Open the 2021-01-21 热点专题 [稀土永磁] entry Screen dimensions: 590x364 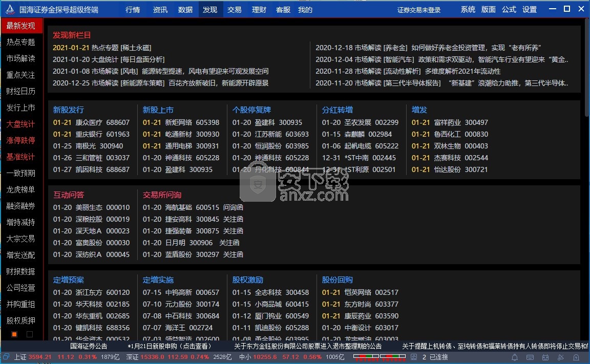[102, 48]
